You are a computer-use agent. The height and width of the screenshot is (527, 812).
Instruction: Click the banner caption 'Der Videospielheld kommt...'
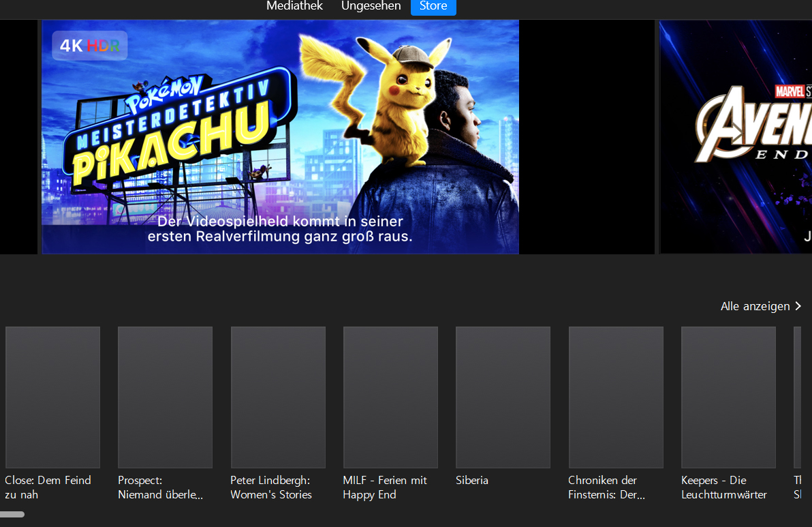280,229
